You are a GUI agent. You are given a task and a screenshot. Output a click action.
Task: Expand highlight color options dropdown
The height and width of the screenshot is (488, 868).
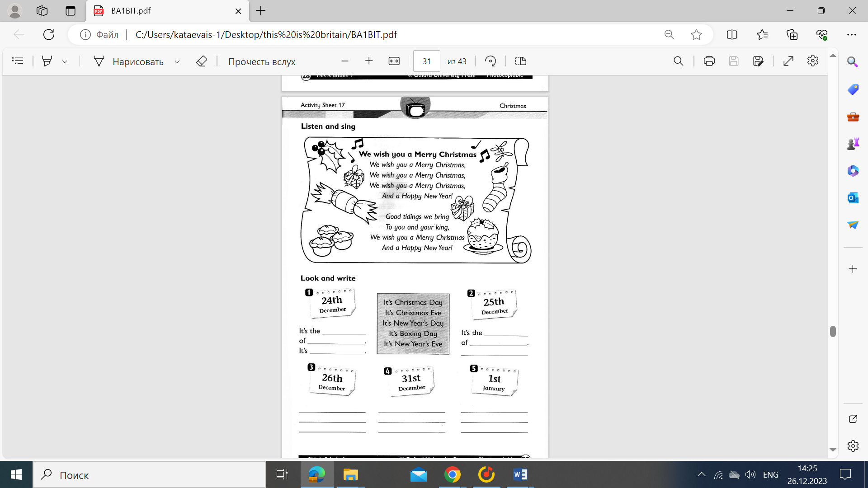(65, 61)
